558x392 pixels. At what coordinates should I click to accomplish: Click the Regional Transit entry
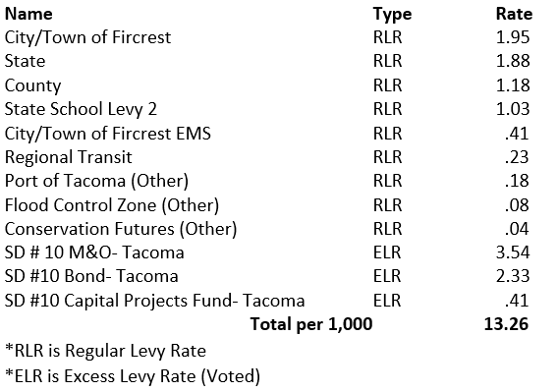click(x=68, y=158)
